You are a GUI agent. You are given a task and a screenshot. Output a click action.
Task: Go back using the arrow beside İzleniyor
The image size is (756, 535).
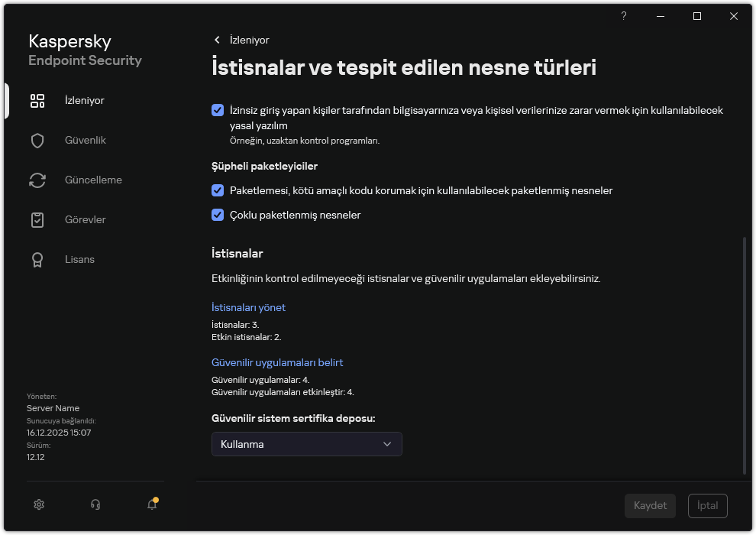[x=217, y=40]
